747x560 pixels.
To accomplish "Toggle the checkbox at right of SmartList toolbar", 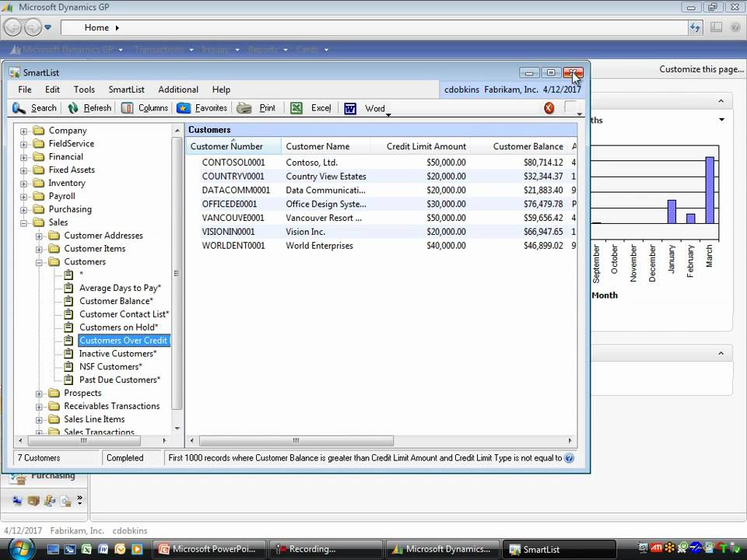I will 570,107.
